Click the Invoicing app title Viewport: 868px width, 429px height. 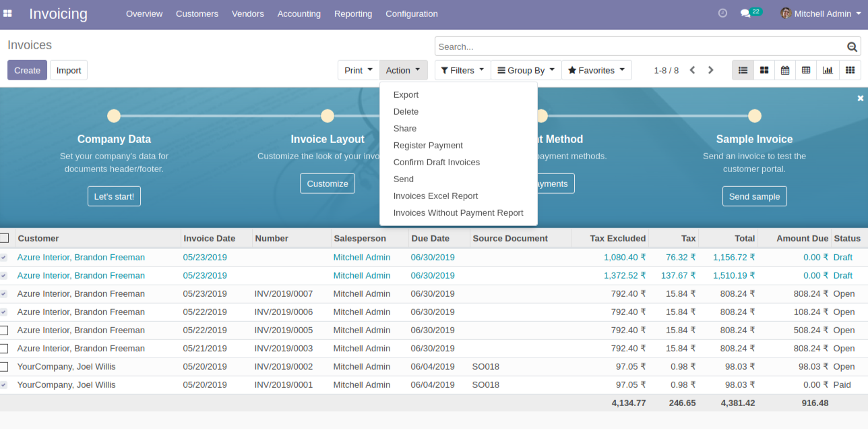pos(58,13)
